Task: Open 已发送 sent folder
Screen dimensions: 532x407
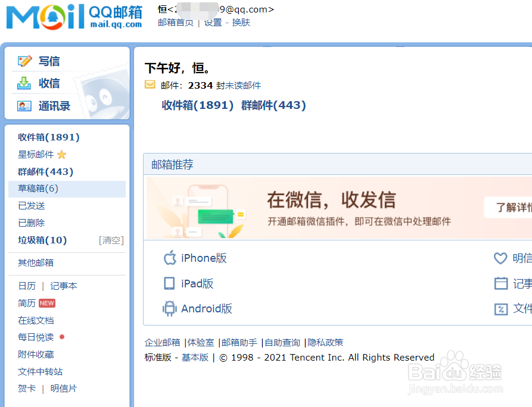Action: [x=31, y=206]
